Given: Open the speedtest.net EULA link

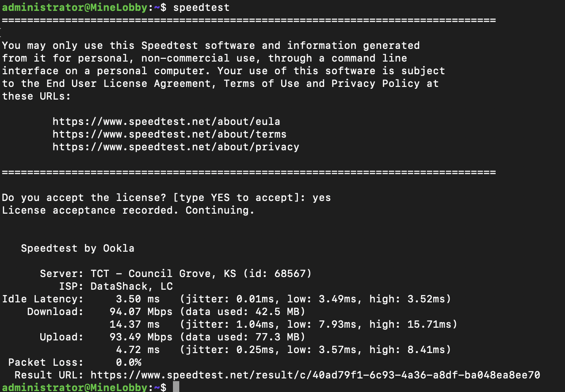Looking at the screenshot, I should pos(166,122).
